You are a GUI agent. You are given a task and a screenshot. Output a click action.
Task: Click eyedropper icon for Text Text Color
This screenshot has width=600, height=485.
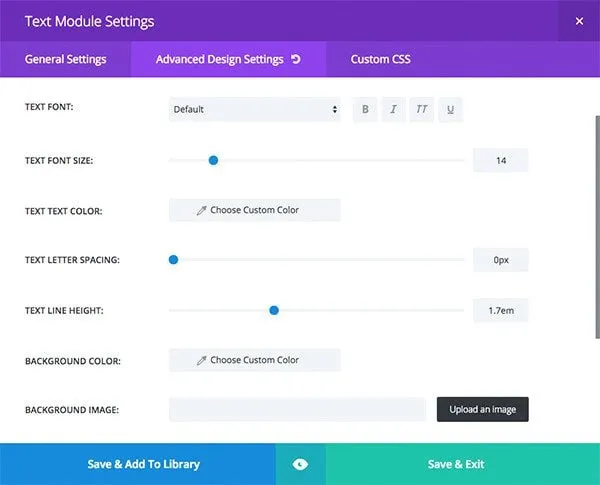click(201, 211)
